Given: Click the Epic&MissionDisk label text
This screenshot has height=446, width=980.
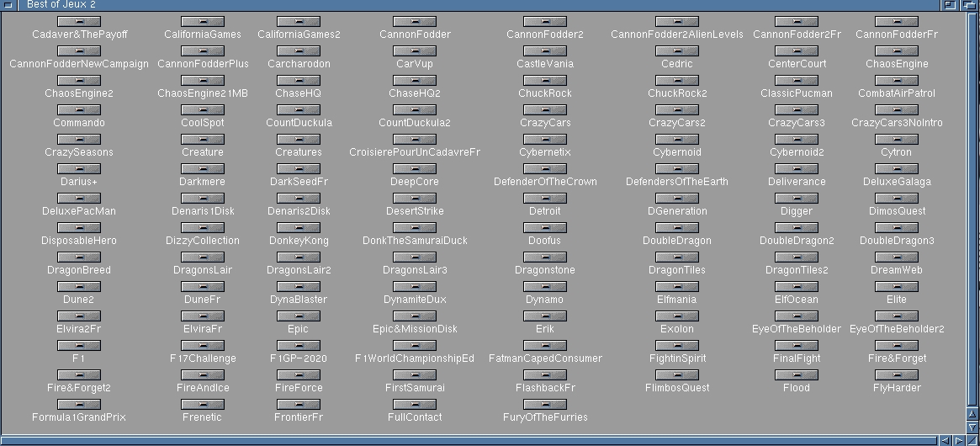Looking at the screenshot, I should [415, 328].
